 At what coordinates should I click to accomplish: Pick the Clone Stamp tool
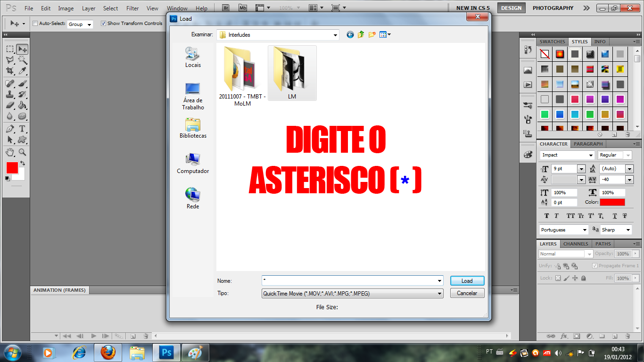coord(10,94)
